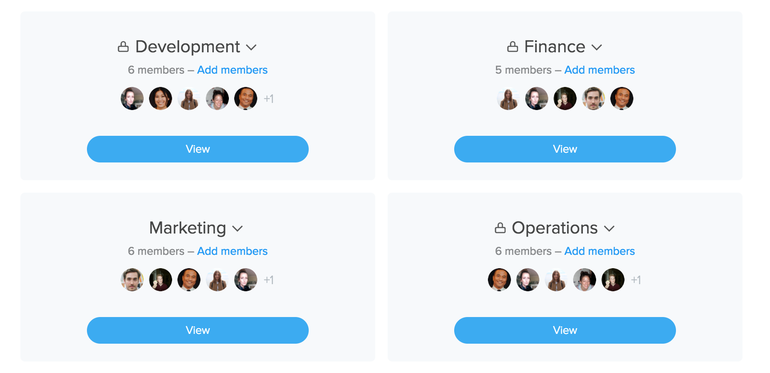The height and width of the screenshot is (373, 770).
Task: Add members to the Development team
Action: click(232, 70)
